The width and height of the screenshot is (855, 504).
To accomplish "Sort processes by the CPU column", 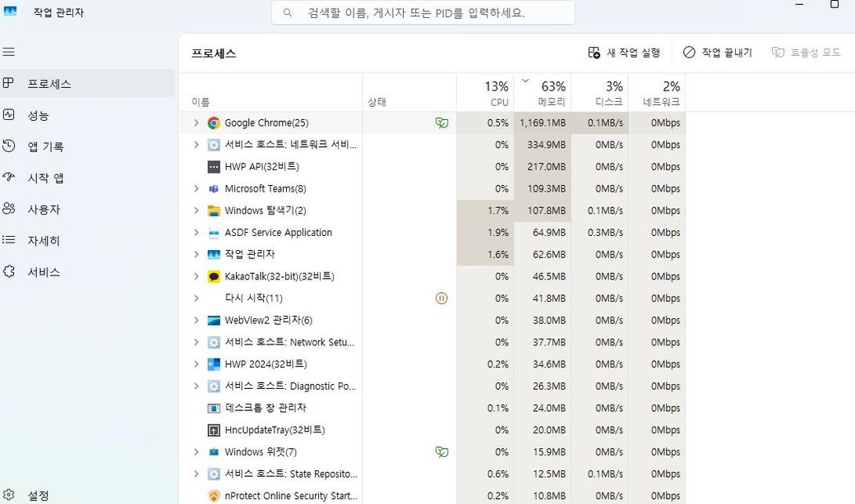I will (x=497, y=93).
